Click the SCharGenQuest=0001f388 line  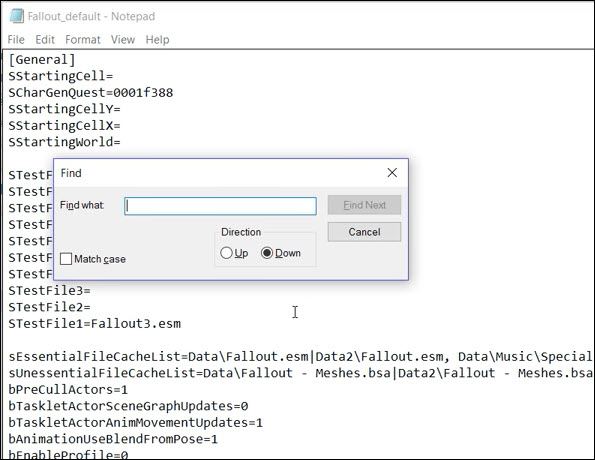pyautogui.click(x=91, y=93)
